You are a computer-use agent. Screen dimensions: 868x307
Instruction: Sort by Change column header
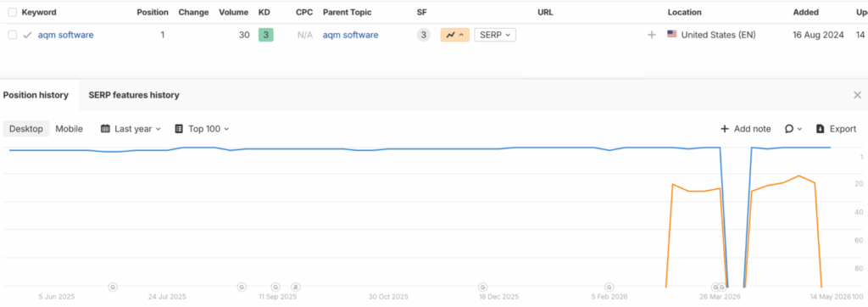click(194, 12)
